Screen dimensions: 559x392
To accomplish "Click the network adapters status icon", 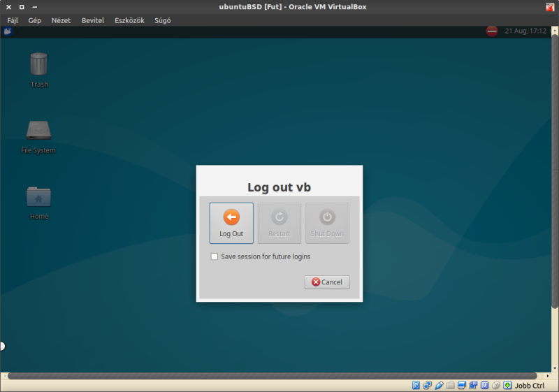I will (x=428, y=385).
